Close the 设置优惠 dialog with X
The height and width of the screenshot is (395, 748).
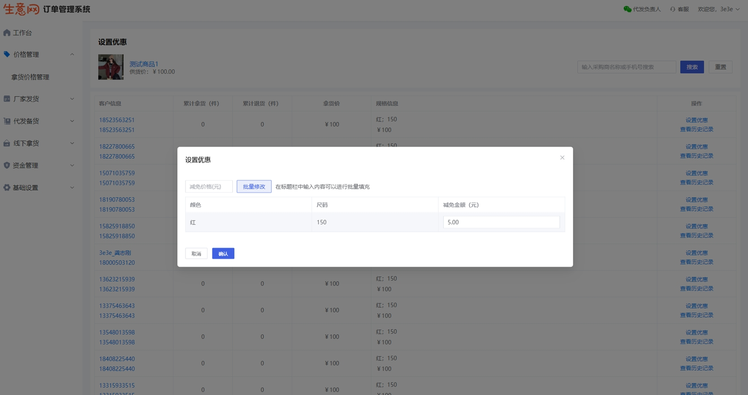562,157
